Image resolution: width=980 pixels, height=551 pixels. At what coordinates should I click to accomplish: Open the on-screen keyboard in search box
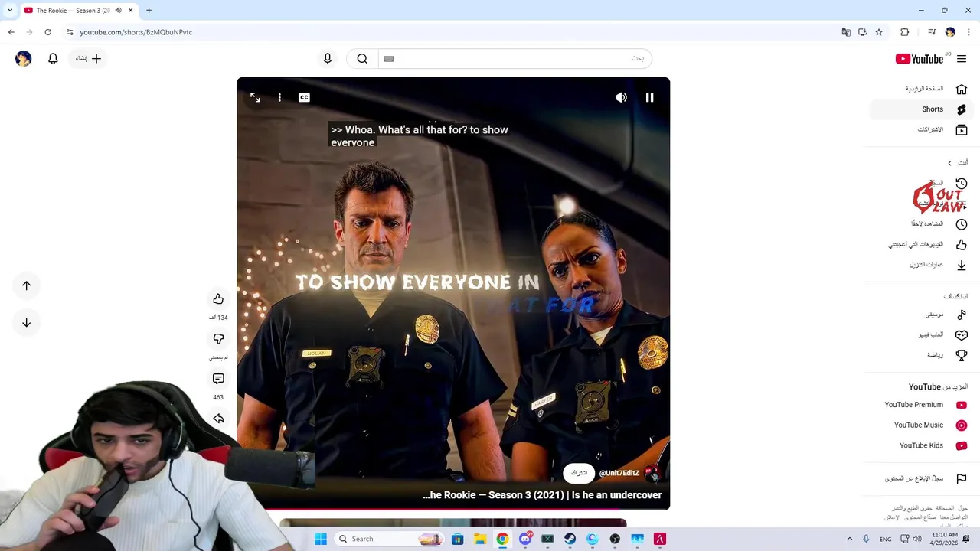click(388, 59)
